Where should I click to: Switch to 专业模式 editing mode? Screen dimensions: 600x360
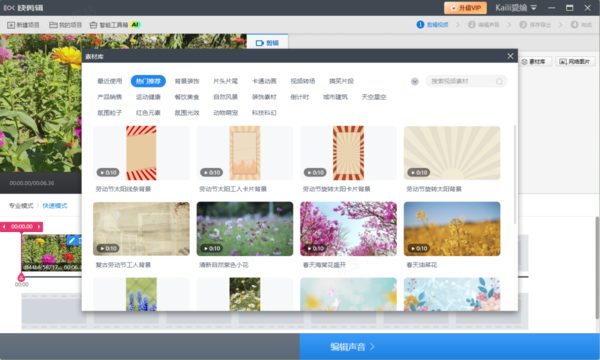pyautogui.click(x=21, y=206)
